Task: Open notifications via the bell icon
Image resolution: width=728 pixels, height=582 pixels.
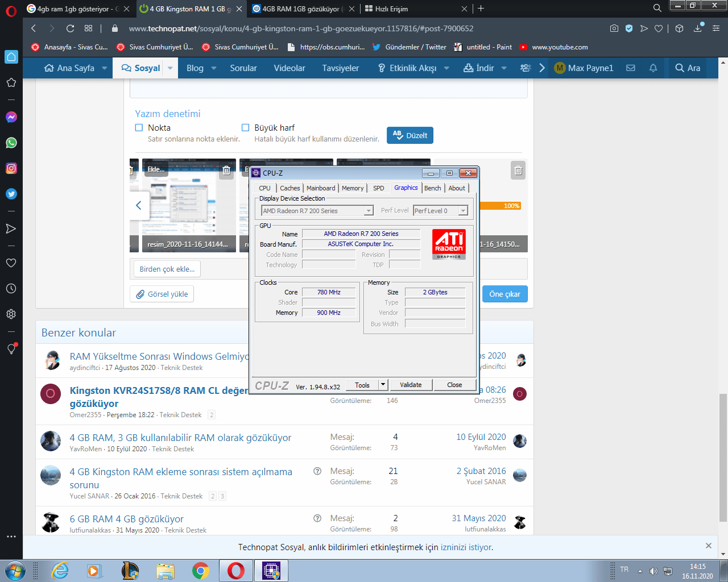Action: point(652,68)
